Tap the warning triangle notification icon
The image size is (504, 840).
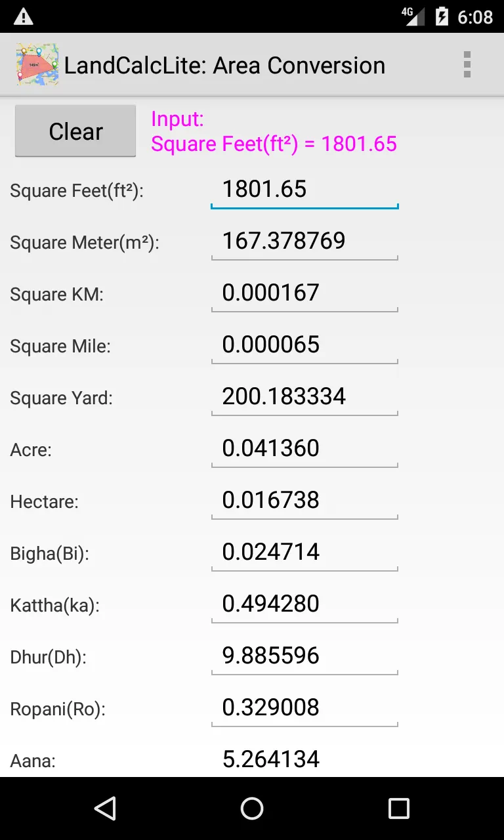click(x=24, y=16)
